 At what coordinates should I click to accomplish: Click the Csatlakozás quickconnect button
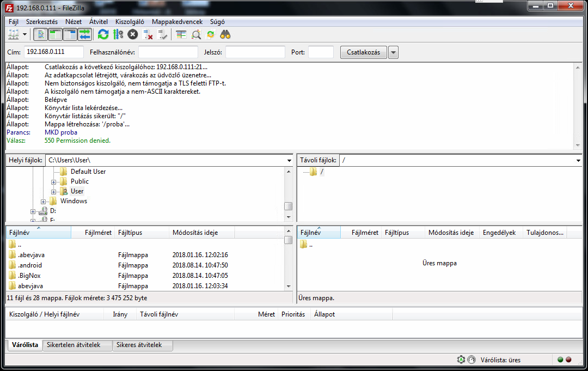click(363, 52)
